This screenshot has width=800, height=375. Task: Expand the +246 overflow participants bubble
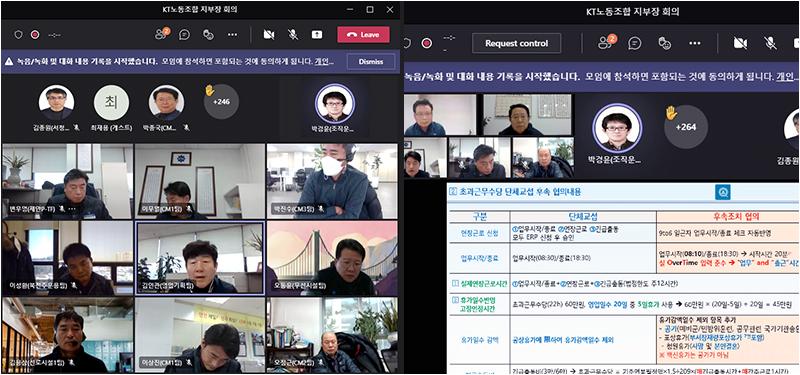click(221, 102)
